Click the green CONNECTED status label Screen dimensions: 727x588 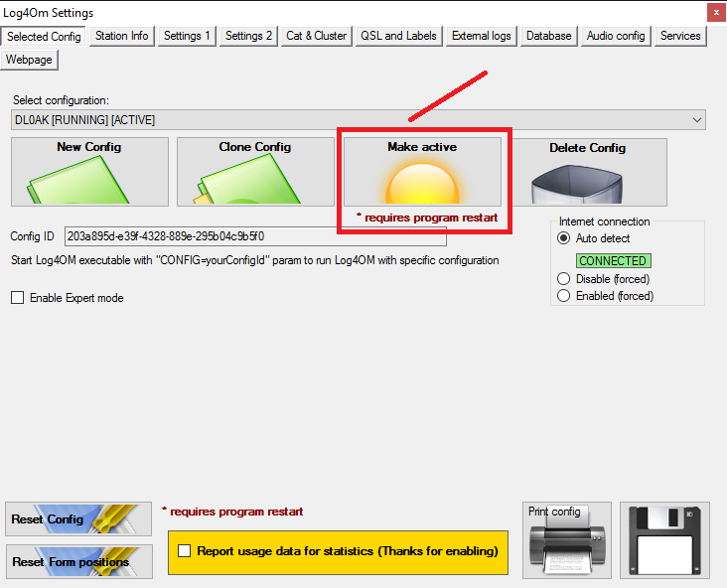pos(614,260)
